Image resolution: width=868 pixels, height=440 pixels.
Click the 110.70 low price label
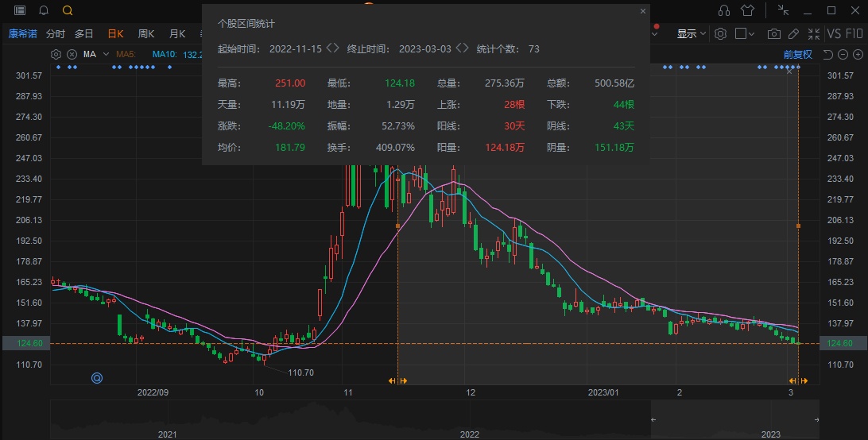tap(300, 372)
